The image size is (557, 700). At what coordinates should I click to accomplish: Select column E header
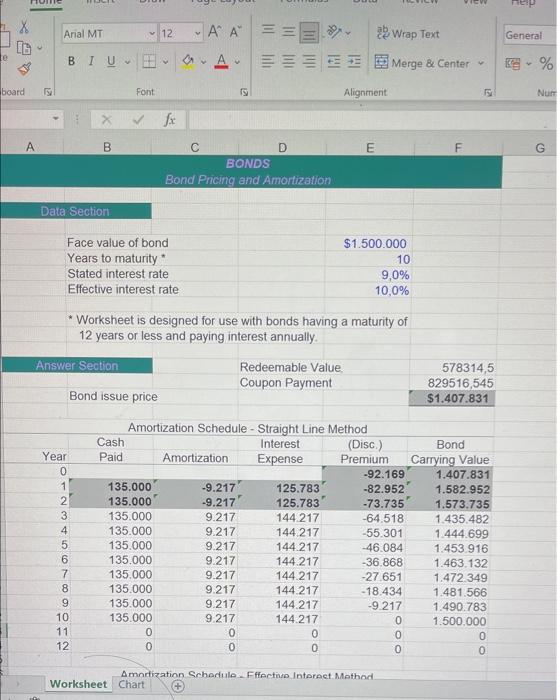370,148
